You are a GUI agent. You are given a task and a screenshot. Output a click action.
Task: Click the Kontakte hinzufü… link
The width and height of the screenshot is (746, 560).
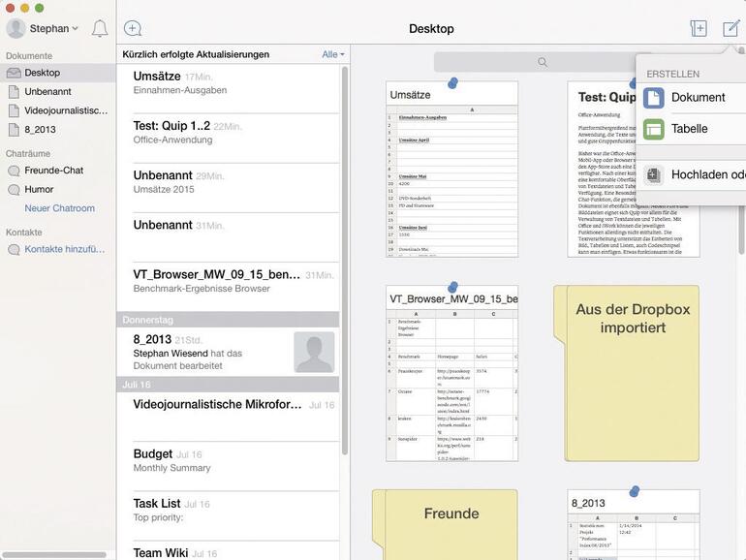click(64, 249)
